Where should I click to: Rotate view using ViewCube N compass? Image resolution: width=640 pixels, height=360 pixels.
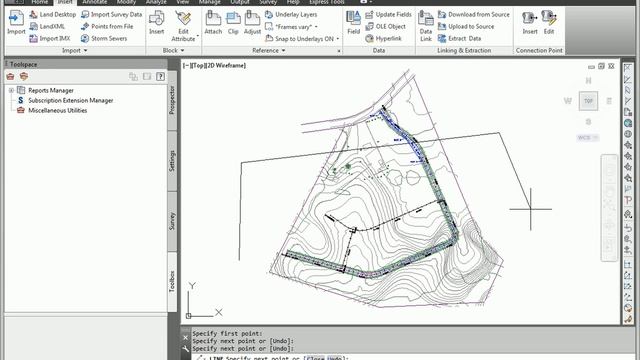tap(588, 80)
